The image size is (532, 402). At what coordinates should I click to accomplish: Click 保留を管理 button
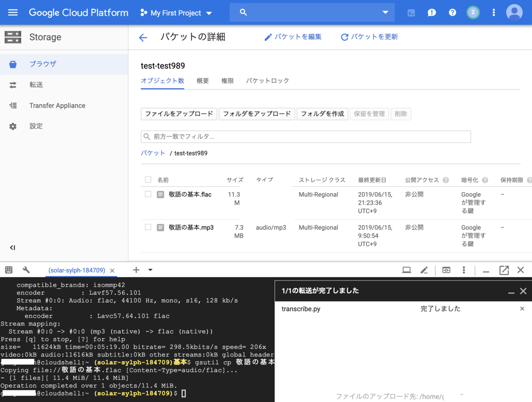(369, 114)
